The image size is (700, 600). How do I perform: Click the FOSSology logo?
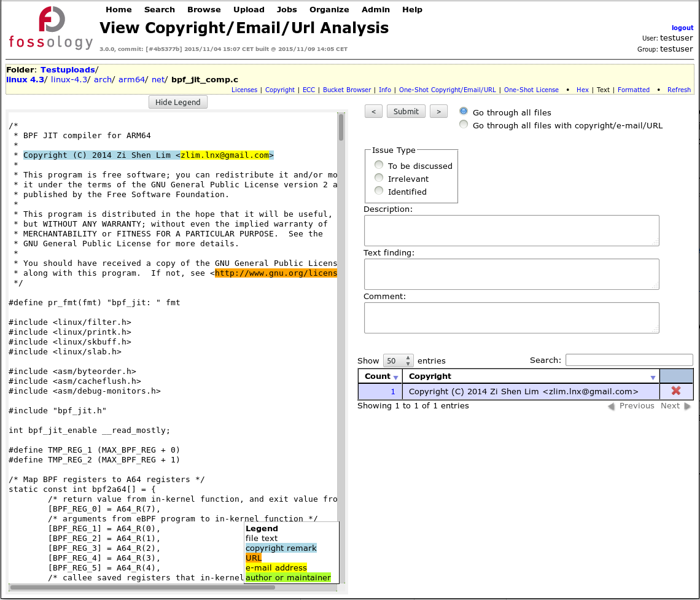[x=50, y=28]
